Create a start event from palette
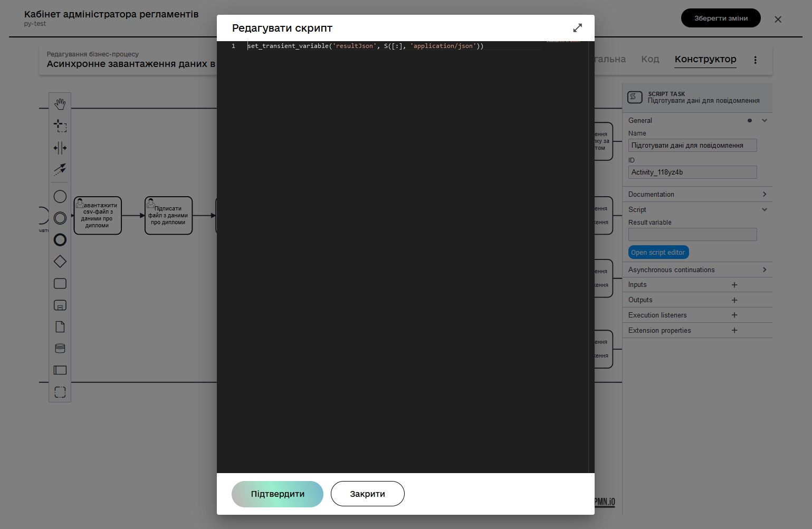Viewport: 812px width, 529px height. (x=60, y=197)
